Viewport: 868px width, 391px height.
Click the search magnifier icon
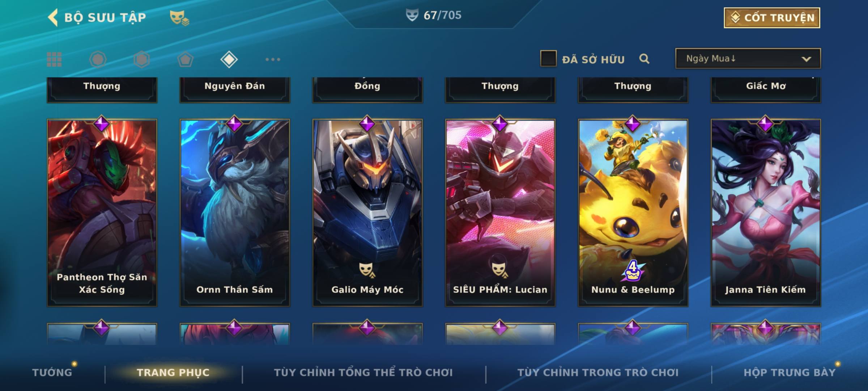[x=644, y=59]
